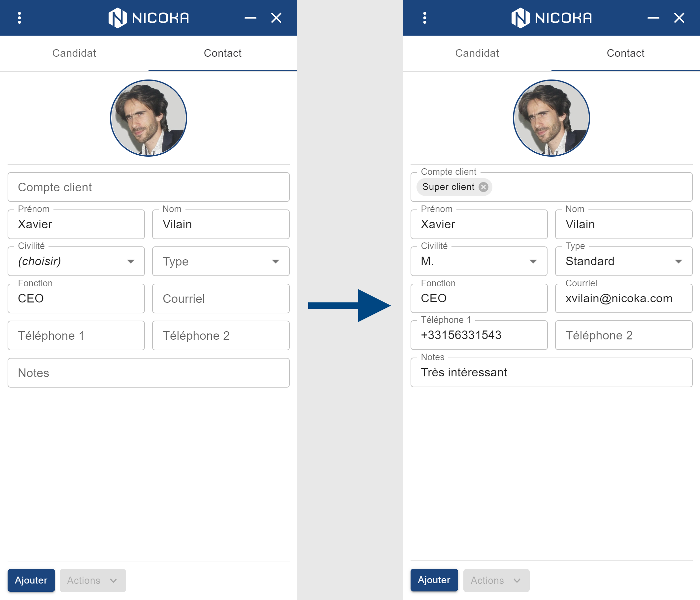Close the left Nicoka panel

[x=276, y=18]
